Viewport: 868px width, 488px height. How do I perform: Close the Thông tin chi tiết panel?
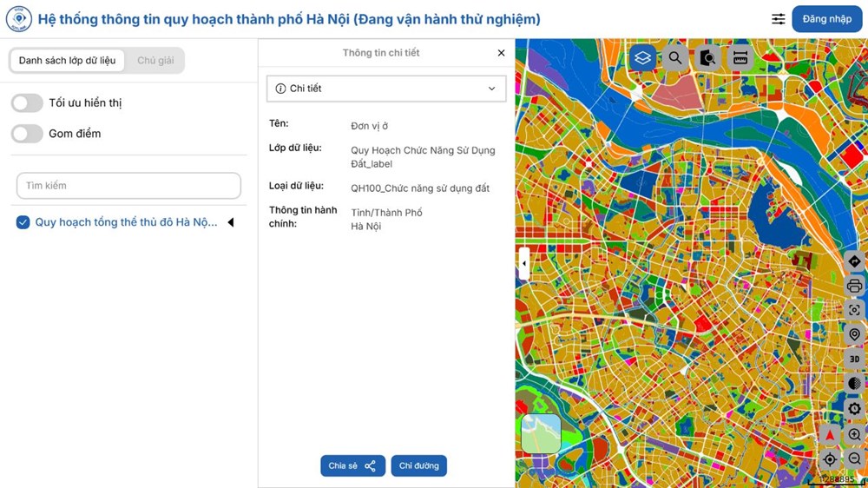click(x=501, y=53)
